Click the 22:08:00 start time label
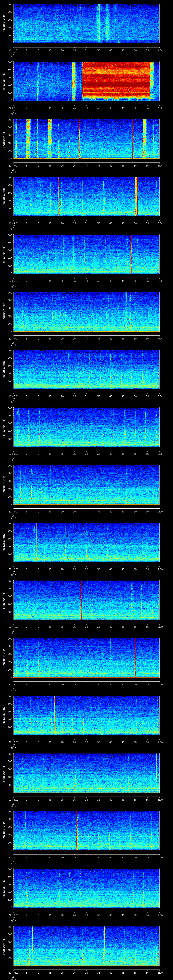Screen dimensions: 173x980 coord(14,454)
